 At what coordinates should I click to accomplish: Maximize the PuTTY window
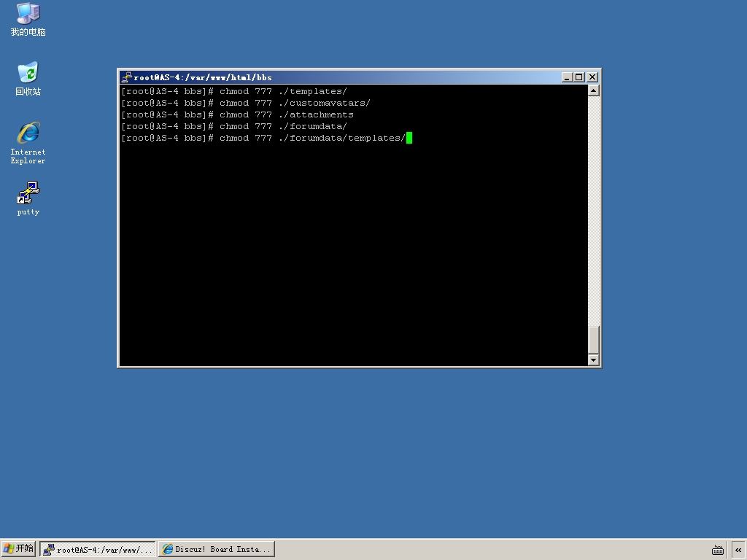[x=578, y=77]
